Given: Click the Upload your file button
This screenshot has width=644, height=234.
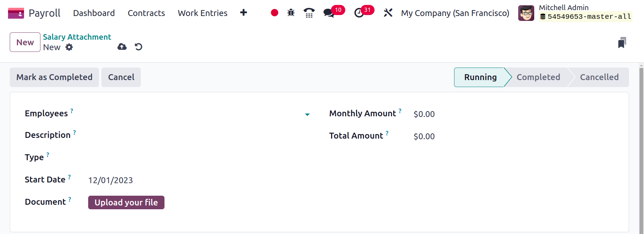Looking at the screenshot, I should (x=126, y=202).
